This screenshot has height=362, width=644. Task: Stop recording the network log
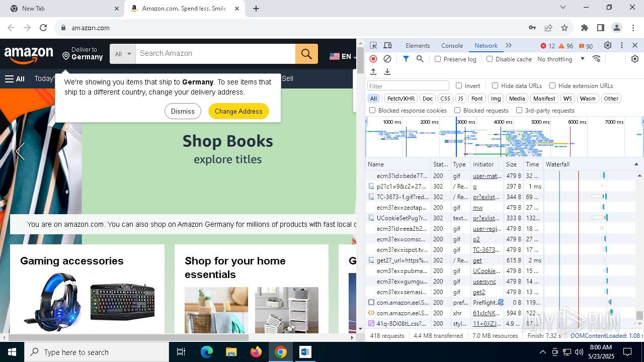(373, 59)
